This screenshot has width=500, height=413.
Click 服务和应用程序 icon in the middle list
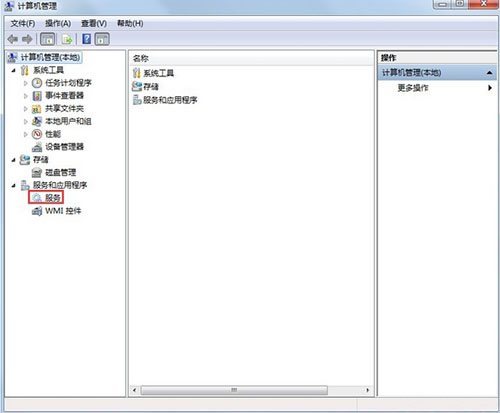click(x=137, y=100)
